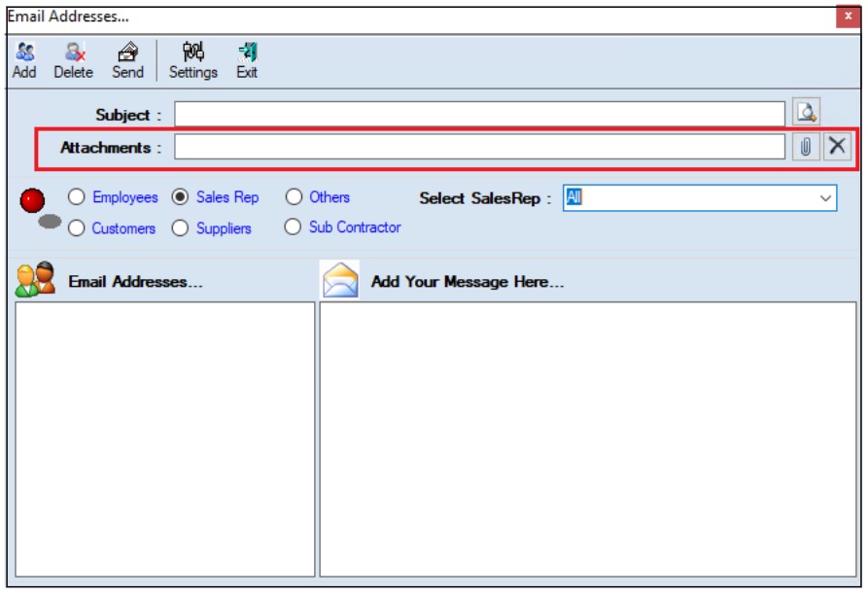The width and height of the screenshot is (868, 594).
Task: Select the Sub Contractor radio button
Action: point(293,227)
